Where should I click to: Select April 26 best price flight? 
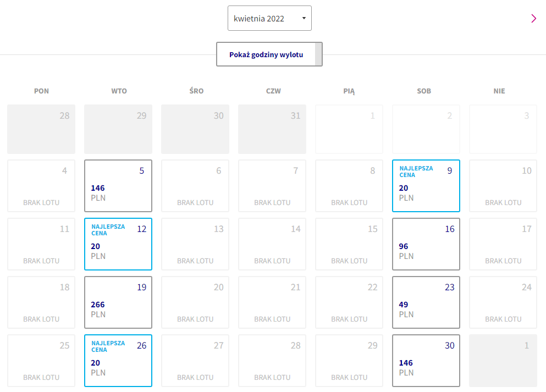click(x=118, y=361)
